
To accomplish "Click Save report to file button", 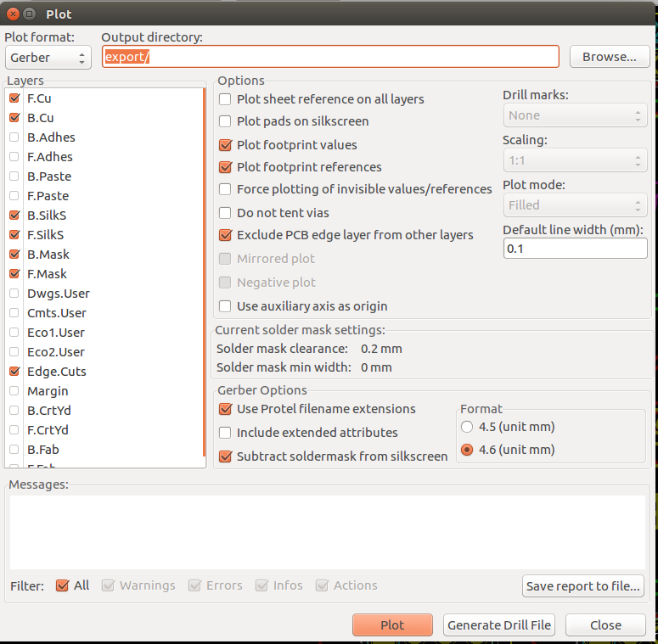I will pyautogui.click(x=582, y=586).
